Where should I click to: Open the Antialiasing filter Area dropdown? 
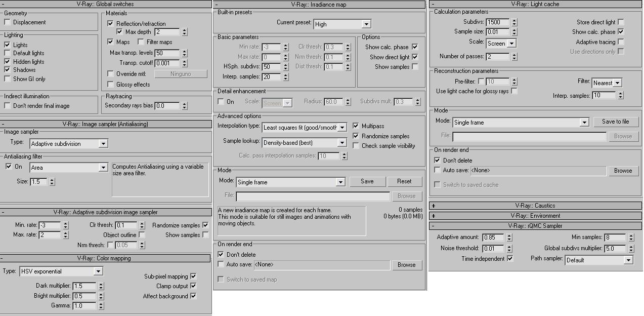(69, 168)
